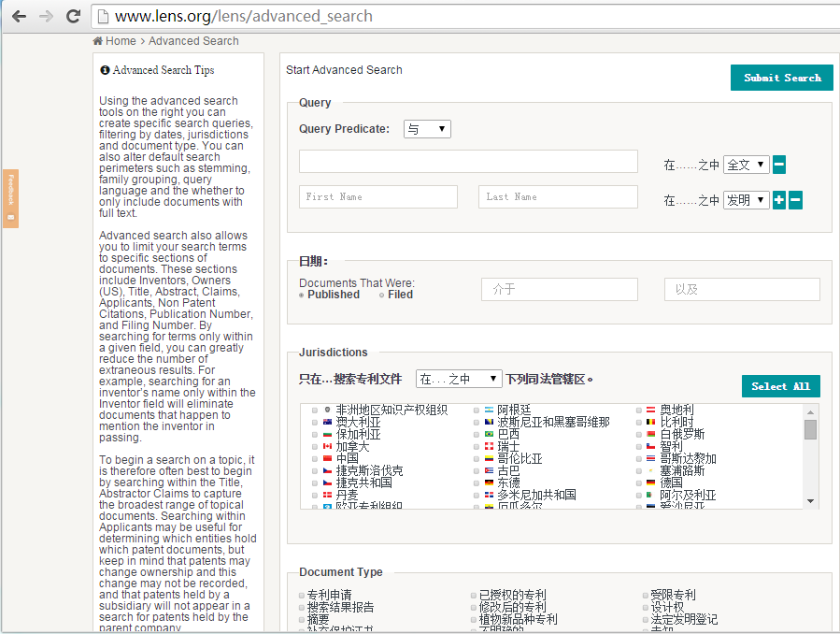Click the Home house icon in breadcrumb

[97, 41]
